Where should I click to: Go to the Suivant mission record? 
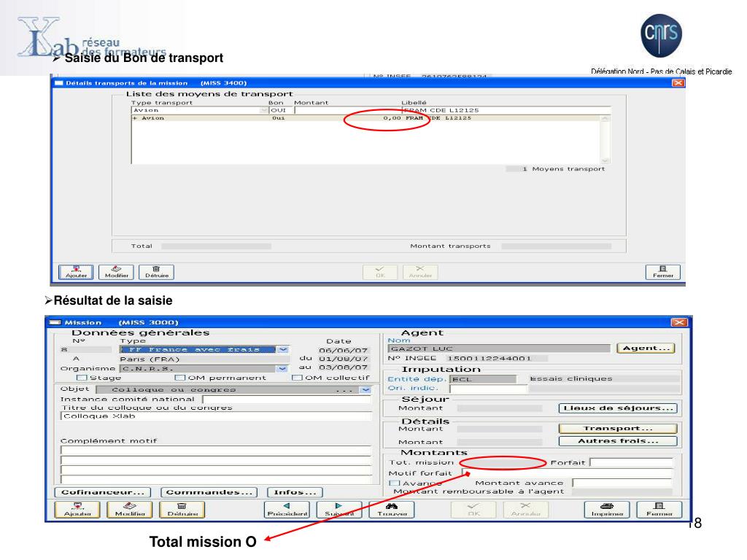click(x=339, y=510)
